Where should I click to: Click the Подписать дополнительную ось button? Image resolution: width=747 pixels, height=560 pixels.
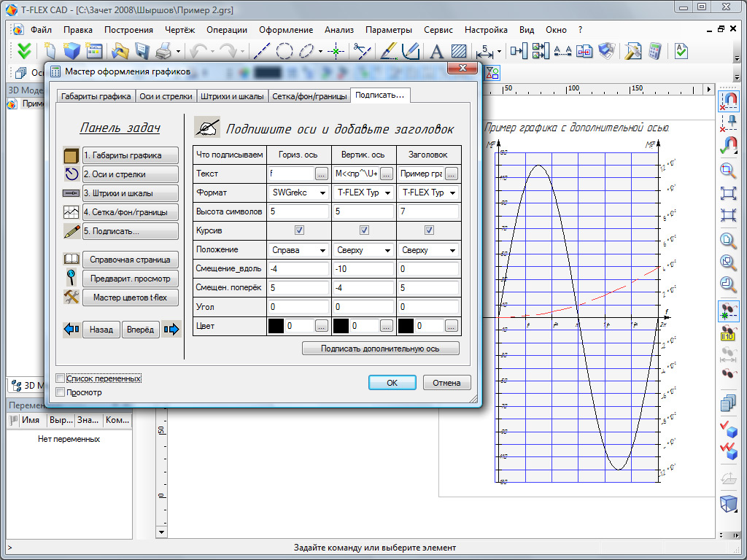coord(380,349)
